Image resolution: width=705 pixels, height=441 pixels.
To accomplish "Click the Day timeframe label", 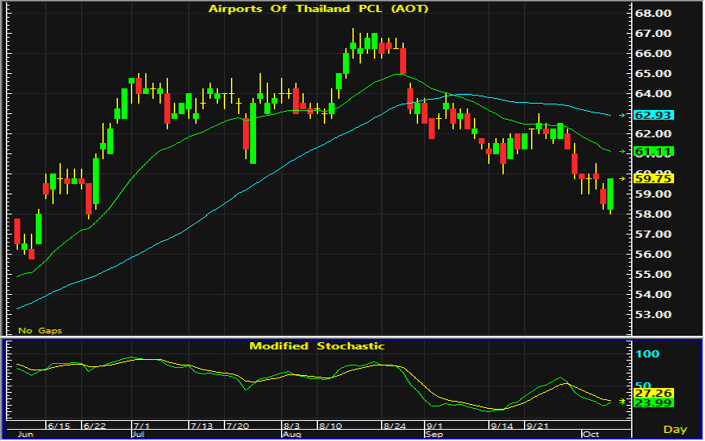I will point(675,430).
